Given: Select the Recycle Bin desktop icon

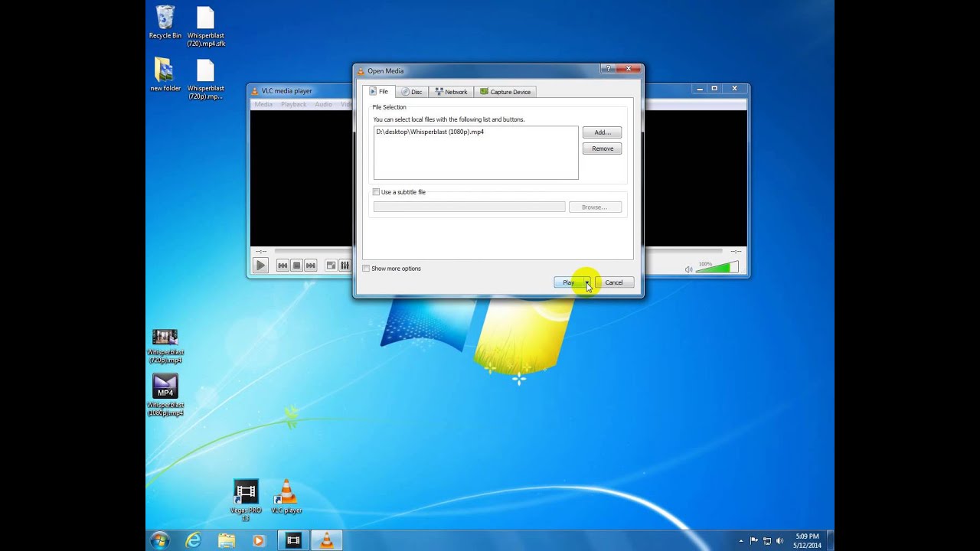Looking at the screenshot, I should point(165,22).
